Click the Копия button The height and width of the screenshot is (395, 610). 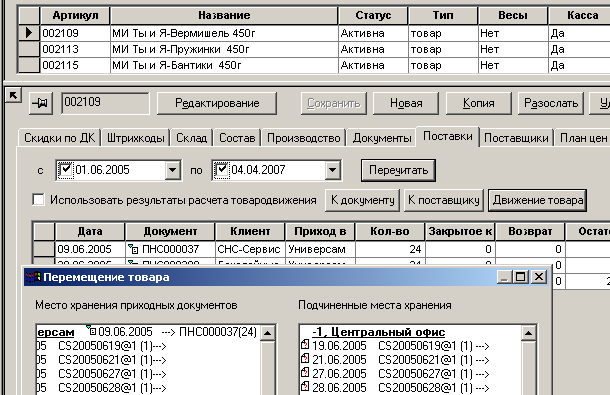coord(479,103)
